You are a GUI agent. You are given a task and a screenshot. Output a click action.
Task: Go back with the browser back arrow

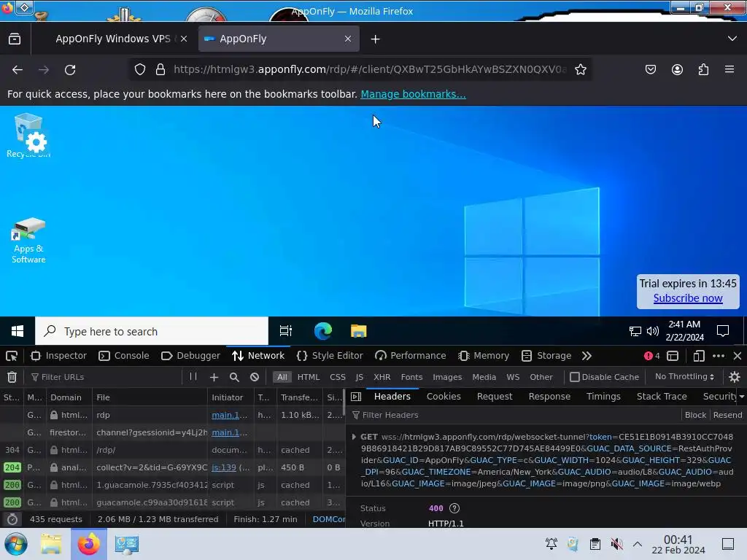[18, 69]
